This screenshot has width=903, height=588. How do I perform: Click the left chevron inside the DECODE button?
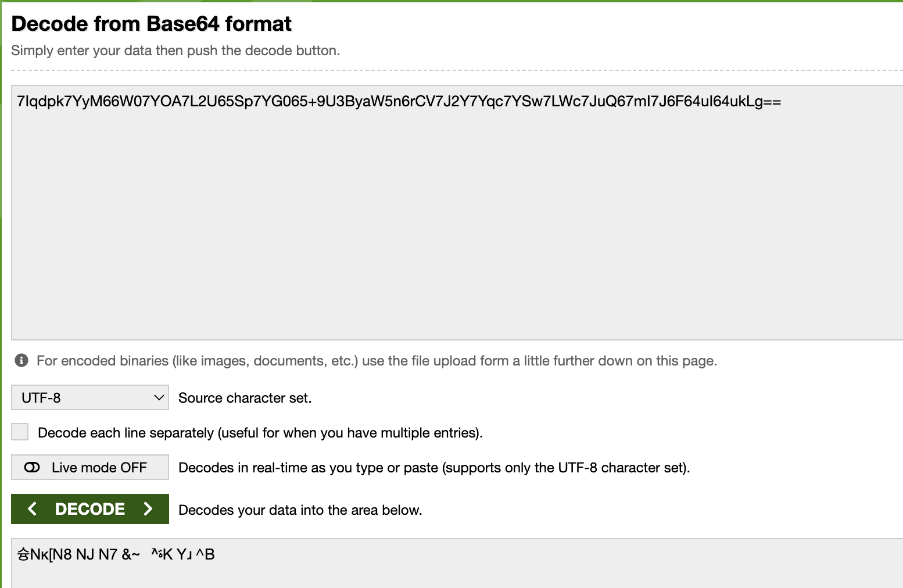33,509
